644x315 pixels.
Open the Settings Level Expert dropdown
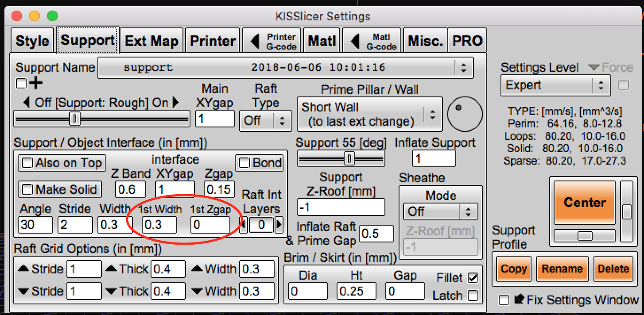coord(556,85)
